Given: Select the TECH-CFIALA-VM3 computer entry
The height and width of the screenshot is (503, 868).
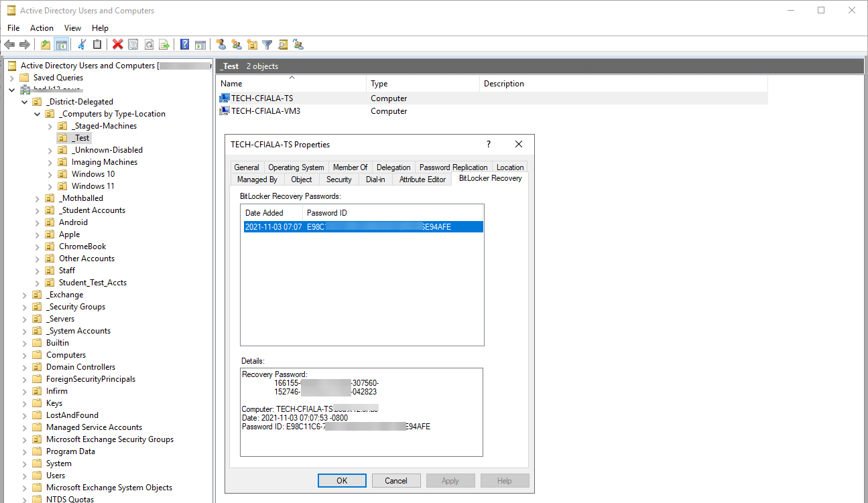Looking at the screenshot, I should tap(264, 111).
